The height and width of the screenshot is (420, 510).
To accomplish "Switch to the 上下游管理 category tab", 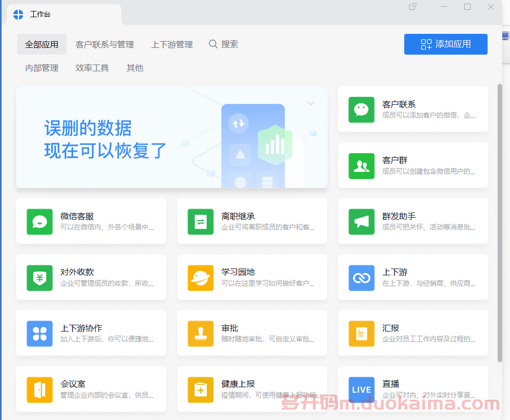I will coord(172,44).
